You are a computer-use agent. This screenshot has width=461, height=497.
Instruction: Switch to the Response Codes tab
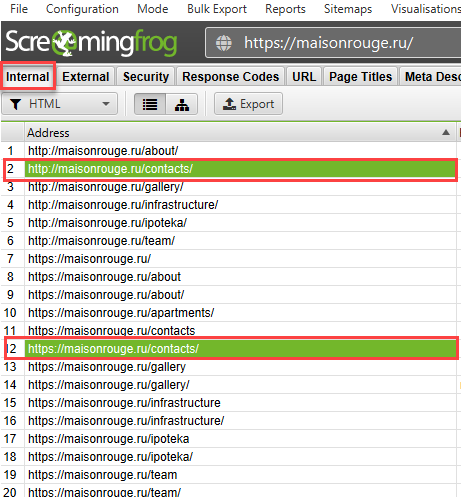click(x=230, y=77)
